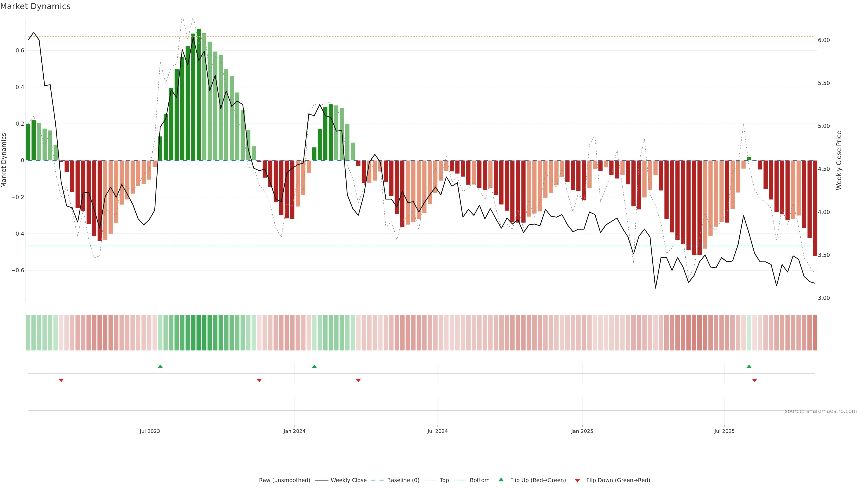Viewport: 868px width, 488px height.
Task: Click the first green Flip Up marker
Action: tap(160, 366)
